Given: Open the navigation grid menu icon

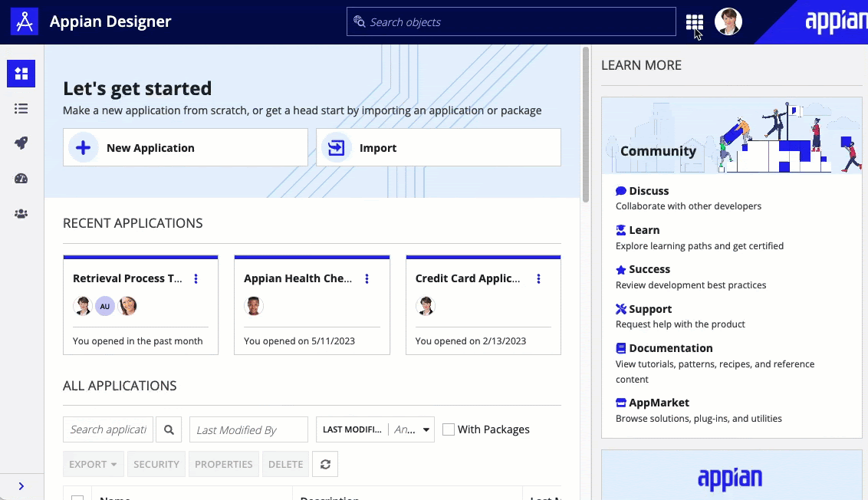Looking at the screenshot, I should point(694,22).
